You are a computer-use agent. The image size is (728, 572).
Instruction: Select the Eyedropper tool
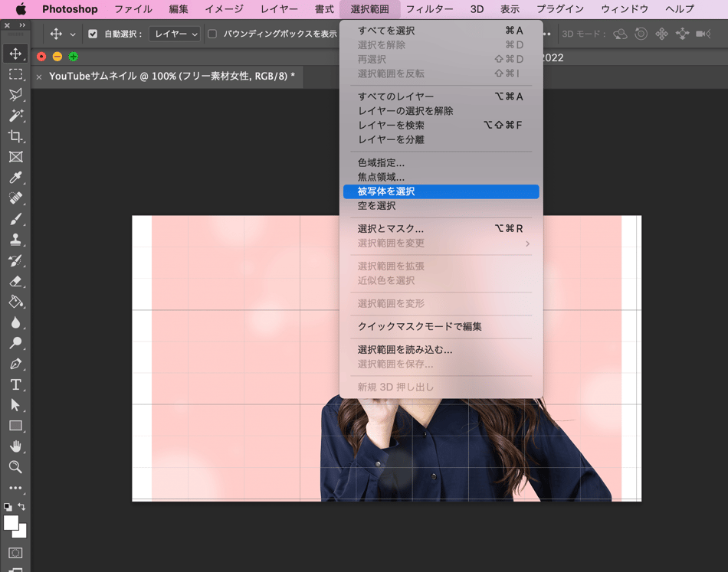[15, 178]
